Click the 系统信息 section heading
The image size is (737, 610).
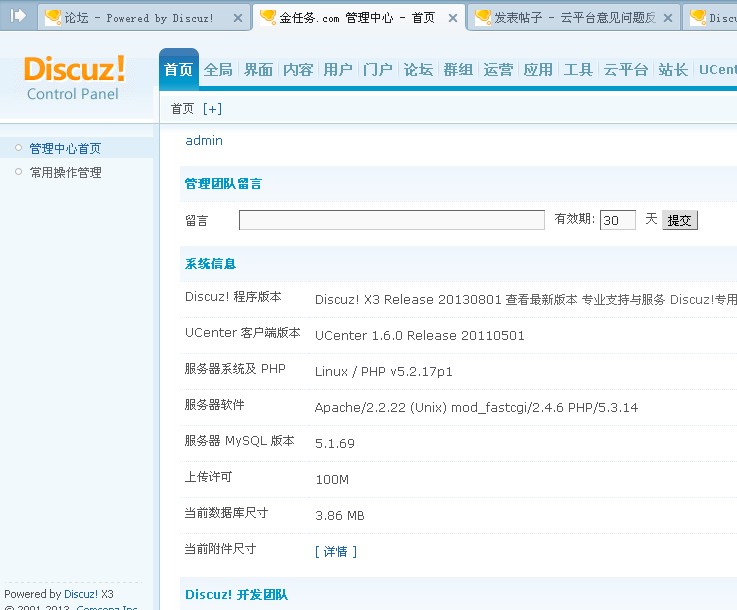pos(210,264)
